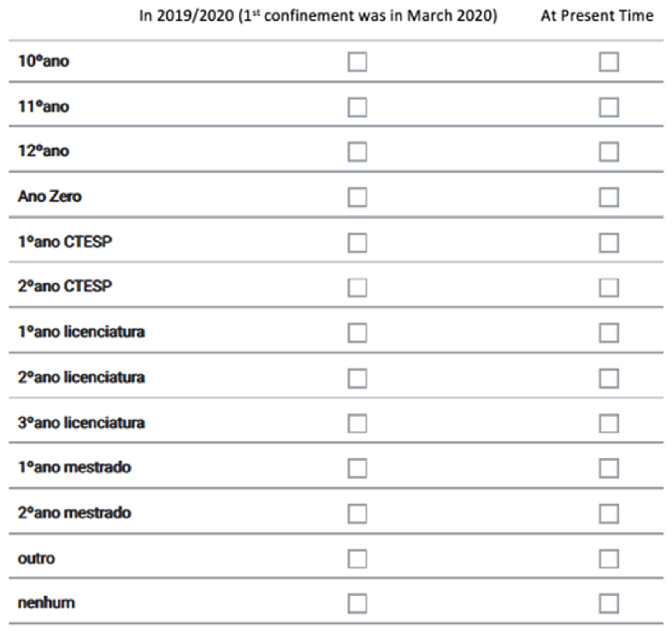
Task: Select 12ºano in the 2019/2020 column
Action: coord(357,152)
